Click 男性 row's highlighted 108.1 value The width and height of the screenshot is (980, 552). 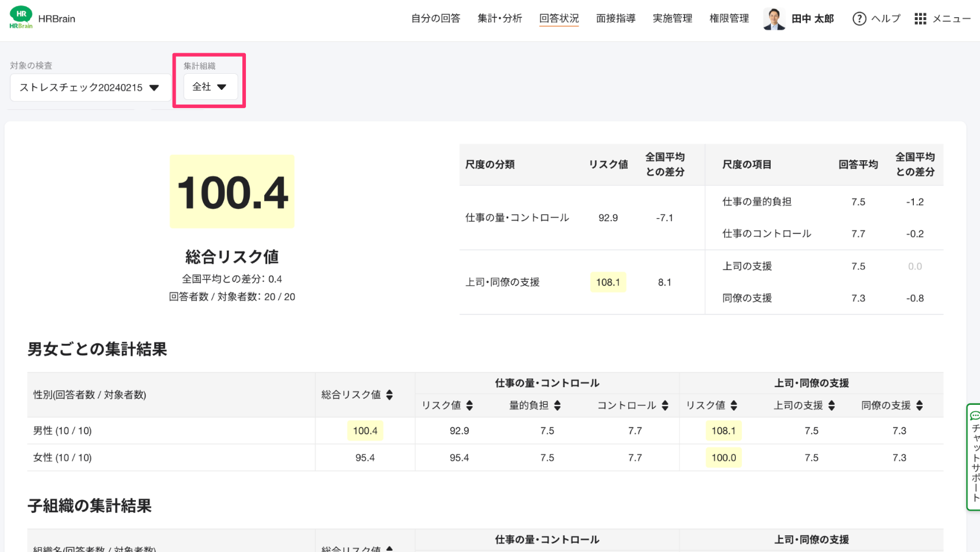[723, 431]
